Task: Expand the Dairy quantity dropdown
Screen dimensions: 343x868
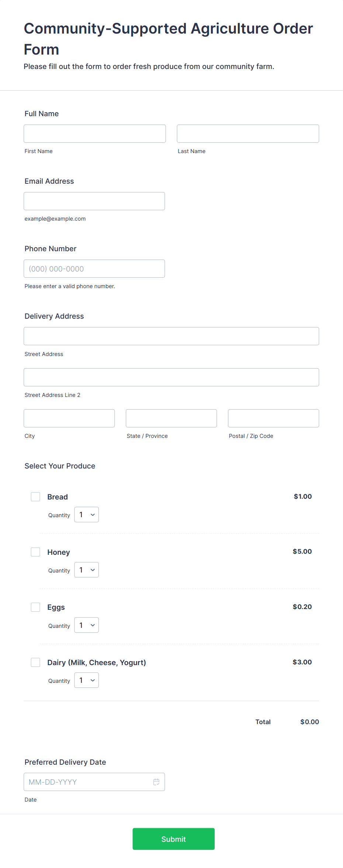Action: (x=87, y=680)
